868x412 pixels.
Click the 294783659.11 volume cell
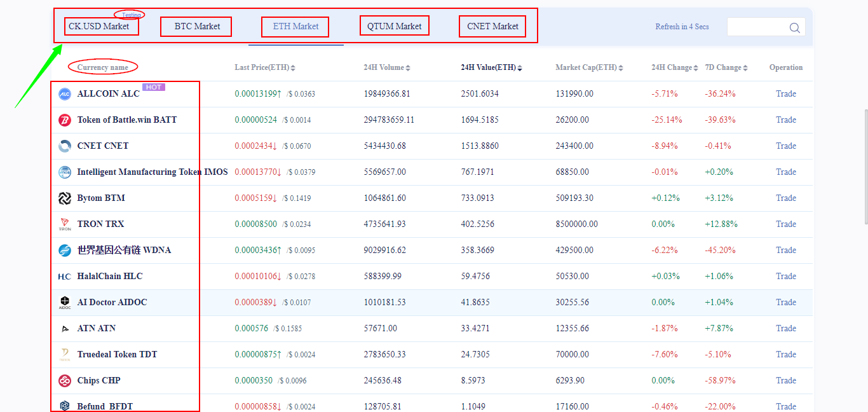(x=389, y=120)
